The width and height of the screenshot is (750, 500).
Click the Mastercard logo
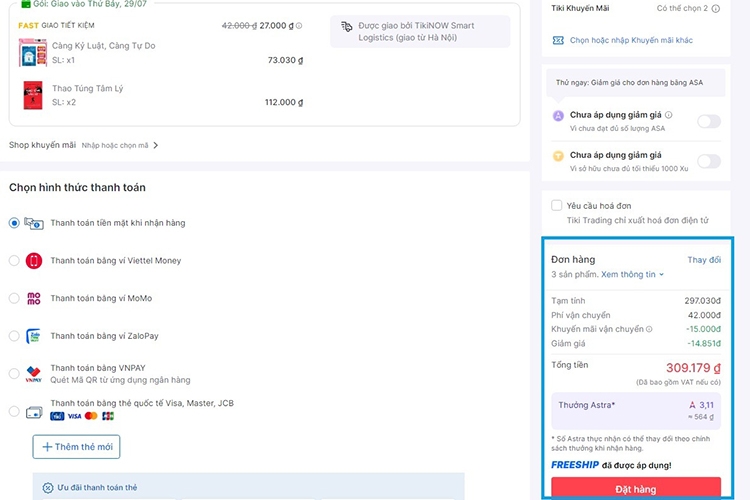[x=91, y=416]
